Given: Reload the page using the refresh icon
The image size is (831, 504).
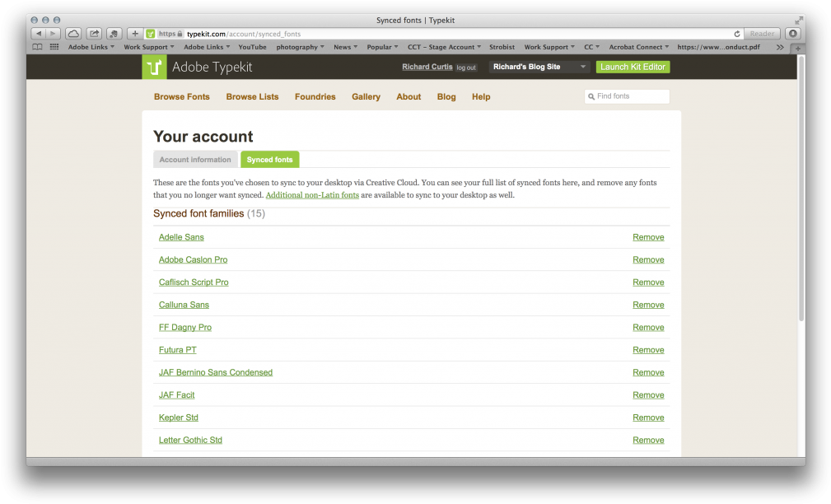Looking at the screenshot, I should click(737, 34).
